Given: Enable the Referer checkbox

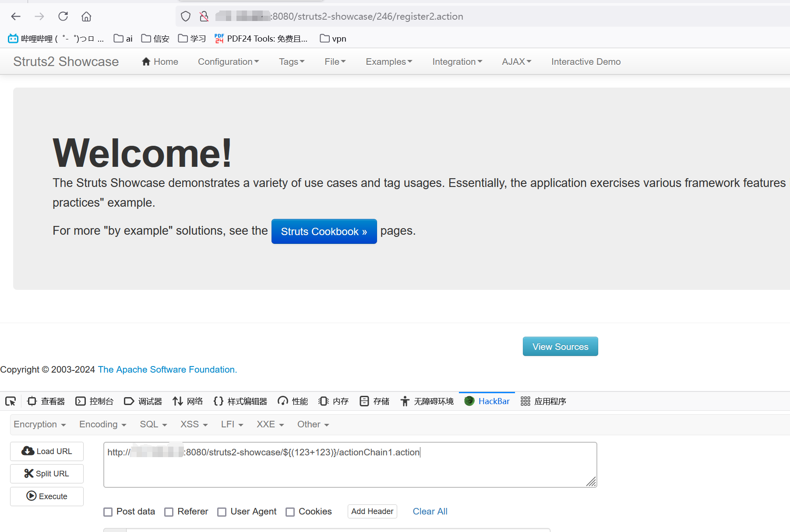Looking at the screenshot, I should point(169,512).
